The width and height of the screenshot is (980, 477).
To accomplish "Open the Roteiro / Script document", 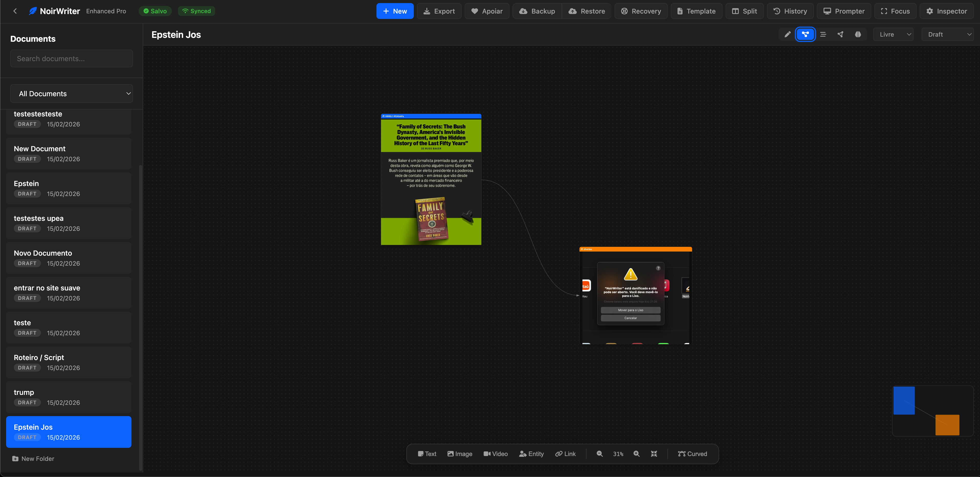I will [x=69, y=362].
